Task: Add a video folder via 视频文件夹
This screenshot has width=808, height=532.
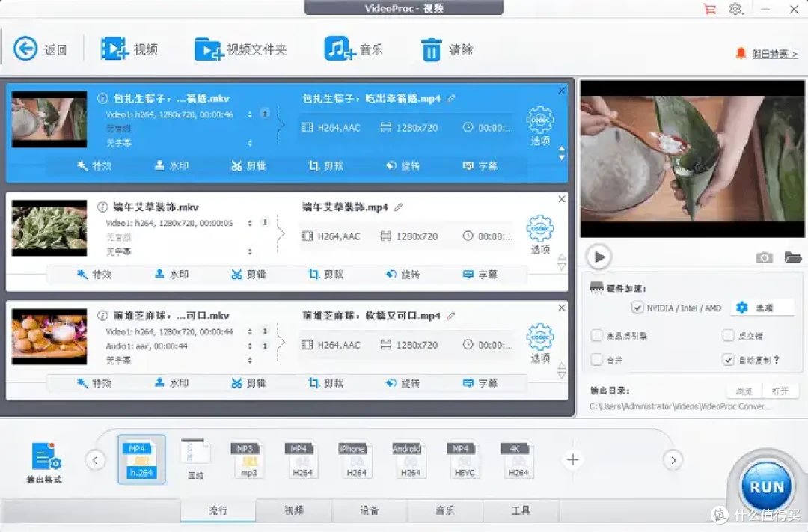Action: (x=240, y=49)
